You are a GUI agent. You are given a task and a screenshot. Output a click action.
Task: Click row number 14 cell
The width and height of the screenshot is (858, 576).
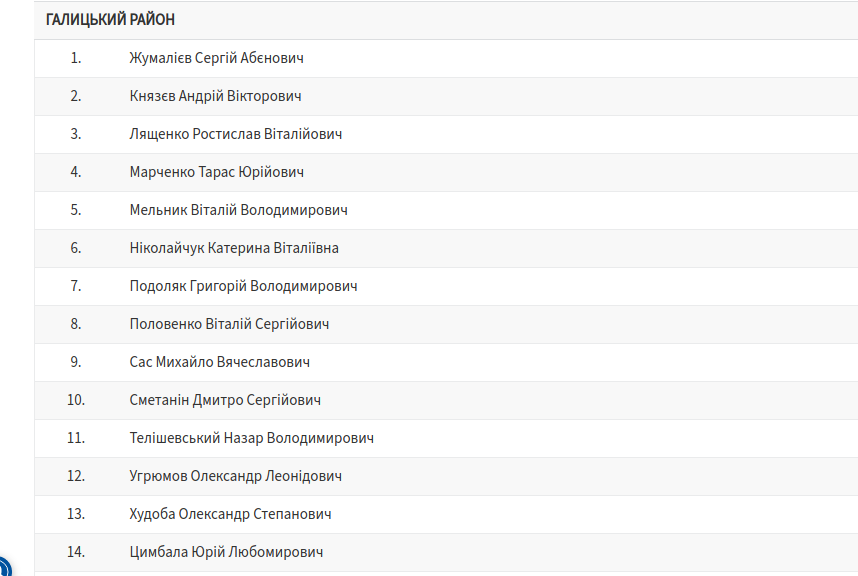(x=76, y=552)
